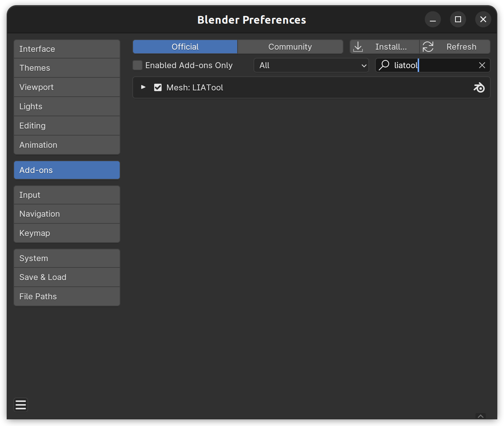Viewport: 504px width, 426px height.
Task: Enable the Enabled Add-ons Only checkbox
Action: point(137,65)
